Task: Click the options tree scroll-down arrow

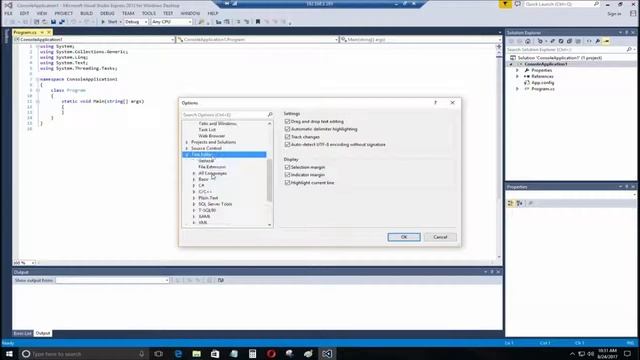Action: 269,225
